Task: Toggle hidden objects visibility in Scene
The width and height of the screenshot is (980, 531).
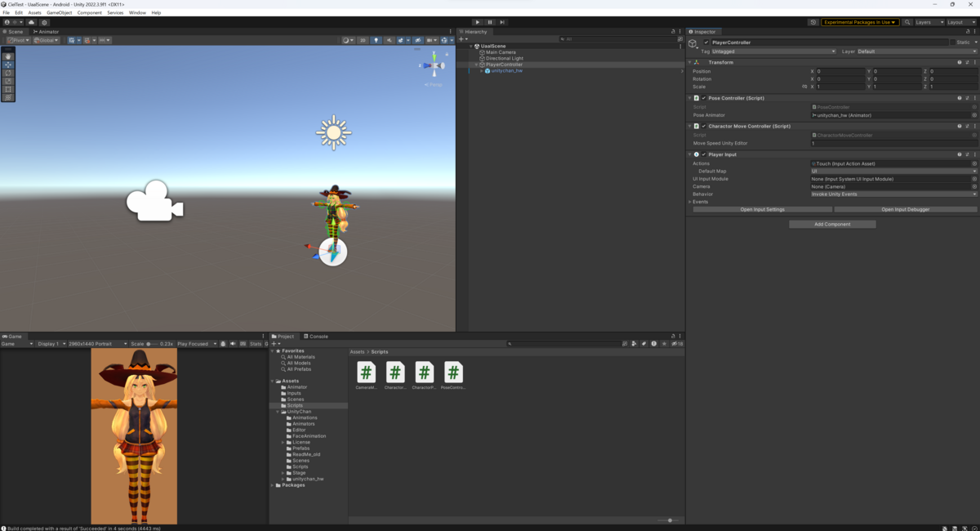Action: [418, 40]
